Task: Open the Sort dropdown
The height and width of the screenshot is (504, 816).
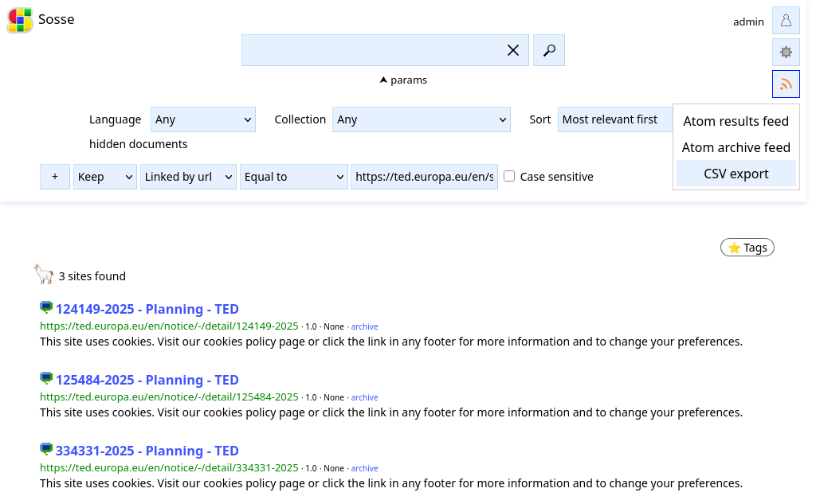Action: pos(615,119)
